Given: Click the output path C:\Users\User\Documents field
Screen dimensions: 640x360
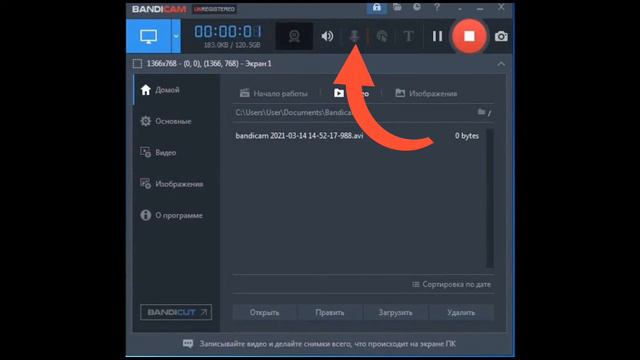Looking at the screenshot, I should 353,112.
